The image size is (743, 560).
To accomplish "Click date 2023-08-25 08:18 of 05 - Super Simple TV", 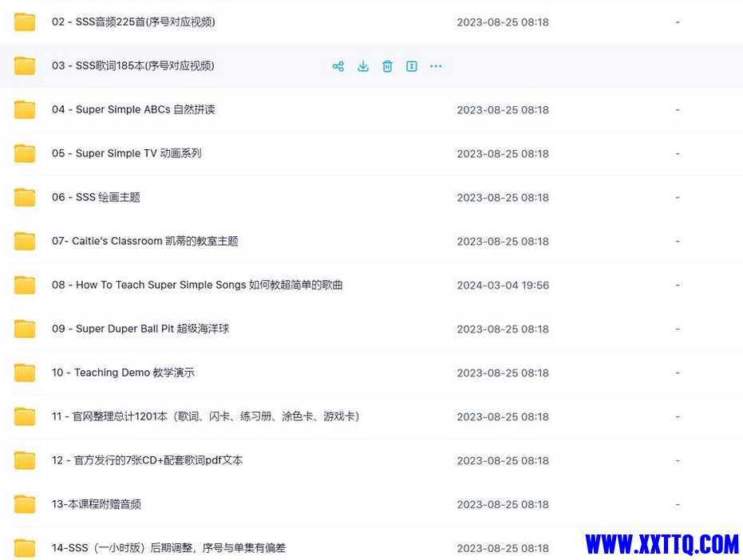I will pos(504,154).
